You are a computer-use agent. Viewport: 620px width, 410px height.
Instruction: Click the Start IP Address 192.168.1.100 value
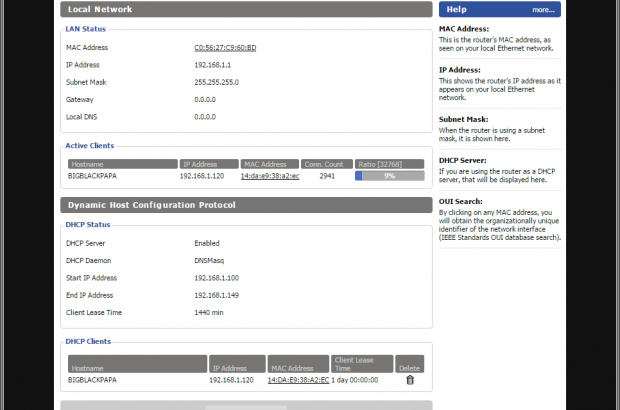[215, 277]
